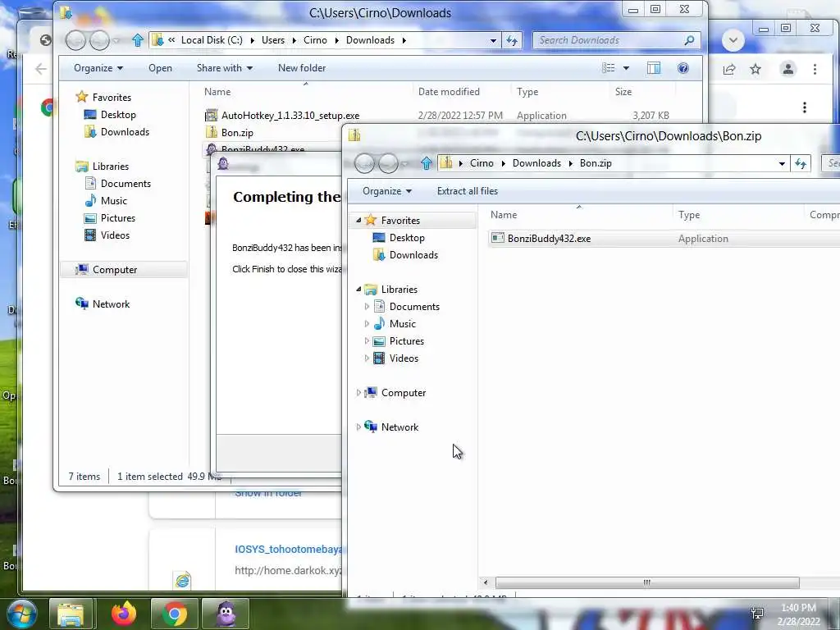Click Open in Downloads toolbar
Screen dimensions: 840x630
[x=160, y=68]
